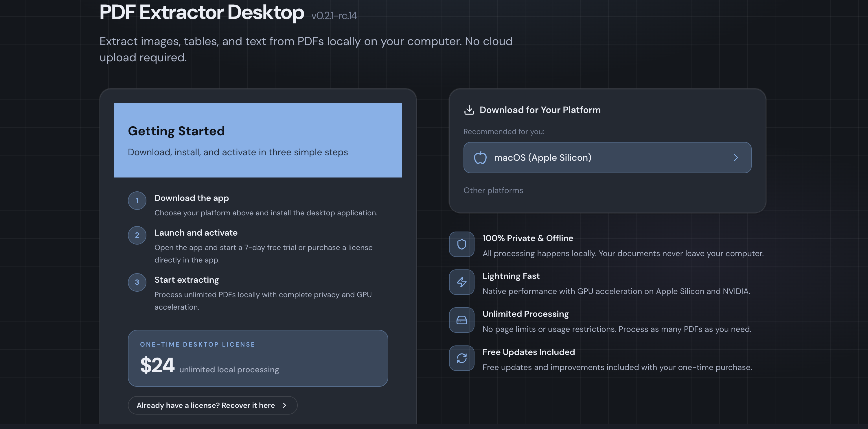This screenshot has width=868, height=429.
Task: Click the Lightning Fast heading
Action: pyautogui.click(x=511, y=276)
